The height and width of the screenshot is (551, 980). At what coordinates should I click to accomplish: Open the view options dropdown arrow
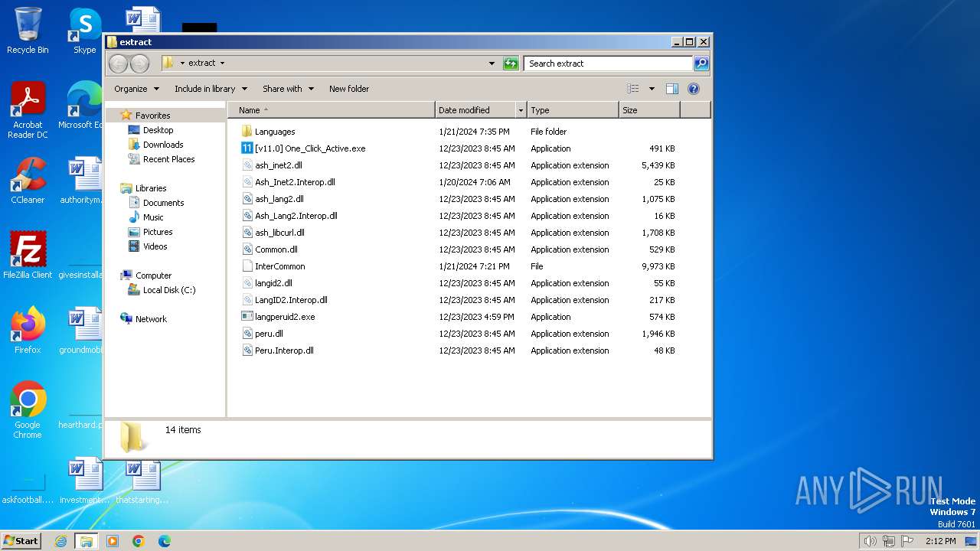(652, 89)
